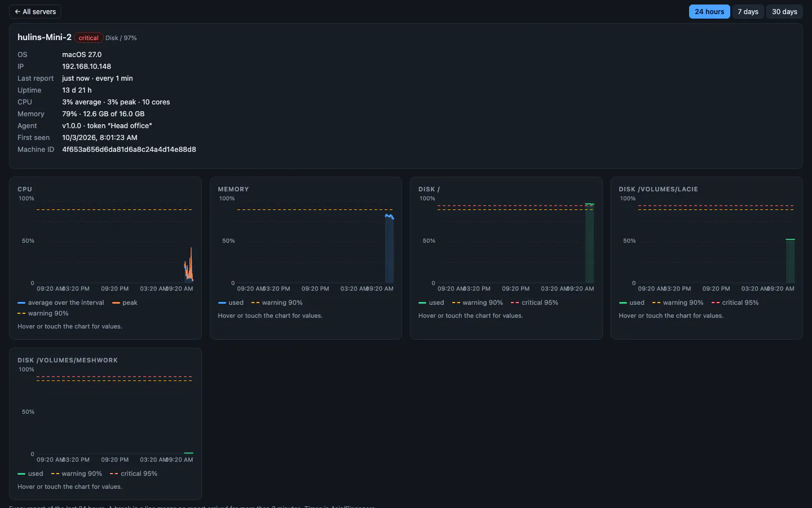Select the 24 hours range tab

pyautogui.click(x=709, y=12)
